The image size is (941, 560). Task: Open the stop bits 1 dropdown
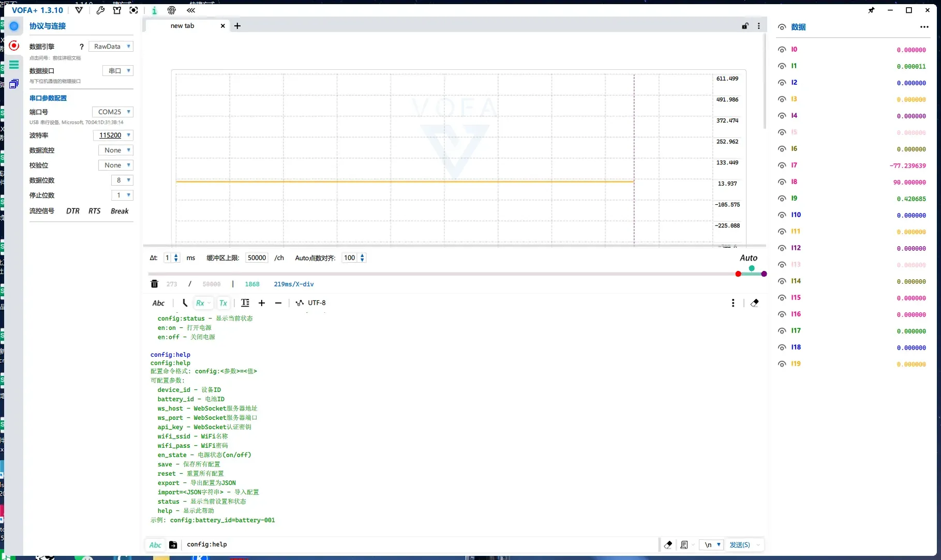(x=122, y=195)
